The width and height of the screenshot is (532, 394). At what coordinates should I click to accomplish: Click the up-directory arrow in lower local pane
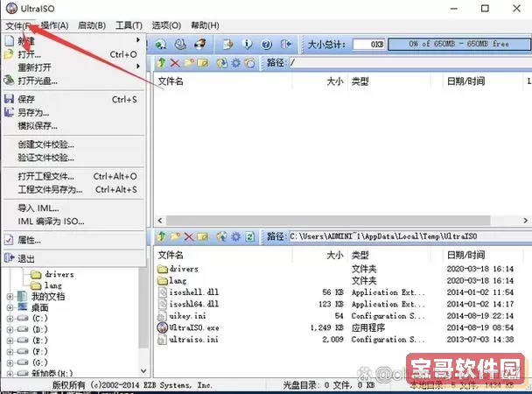coord(161,236)
